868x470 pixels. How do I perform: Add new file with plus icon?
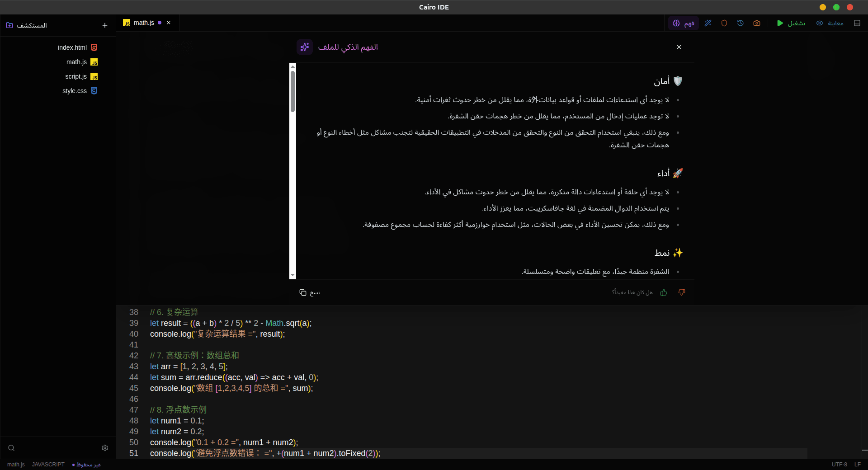[x=105, y=25]
